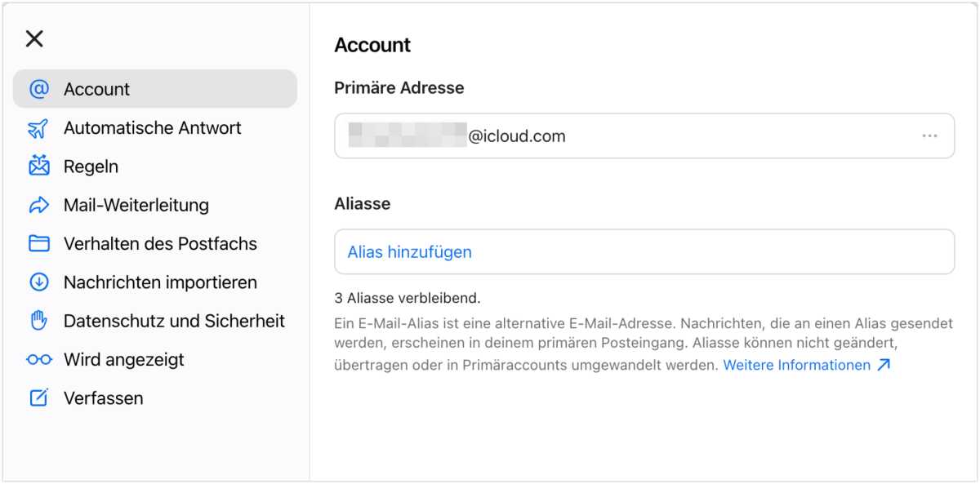Click the folder icon for Verhalten des Postfachs
Viewport: 980px width, 484px height.
(x=38, y=244)
